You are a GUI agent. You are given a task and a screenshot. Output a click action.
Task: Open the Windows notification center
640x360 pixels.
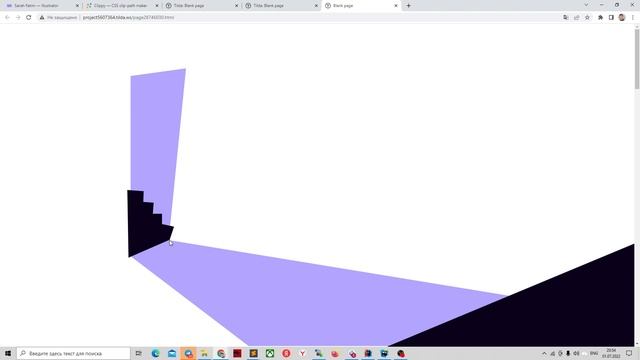click(x=629, y=353)
